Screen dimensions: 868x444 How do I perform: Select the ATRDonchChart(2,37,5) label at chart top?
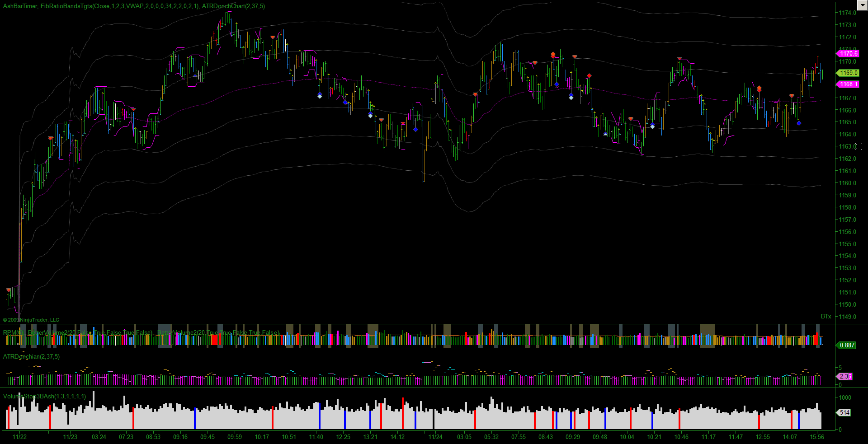point(233,6)
